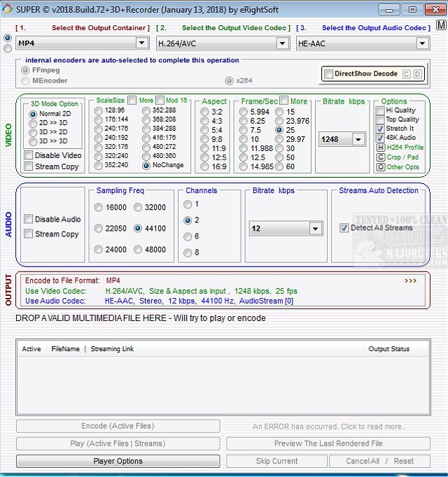The image size is (448, 477).
Task: Click the error message link to read more
Action: (328, 427)
